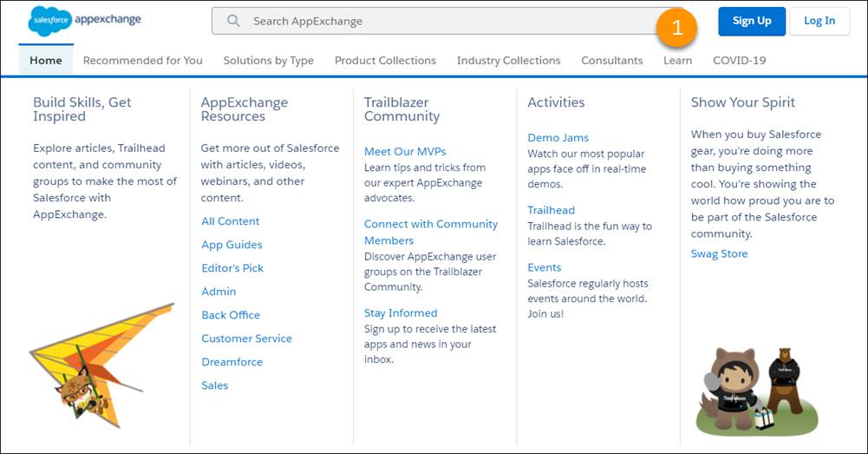Viewport: 868px width, 454px height.
Task: Open the Stay Informed link
Action: (x=401, y=313)
